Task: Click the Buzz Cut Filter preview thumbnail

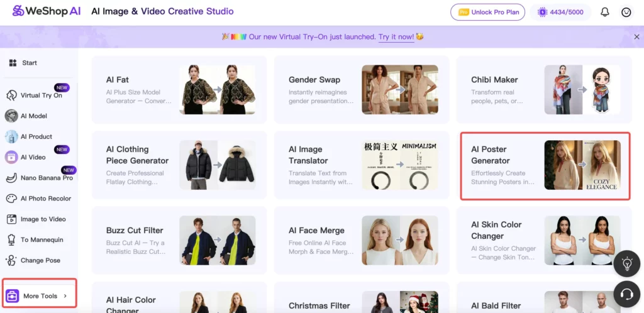Action: (217, 240)
